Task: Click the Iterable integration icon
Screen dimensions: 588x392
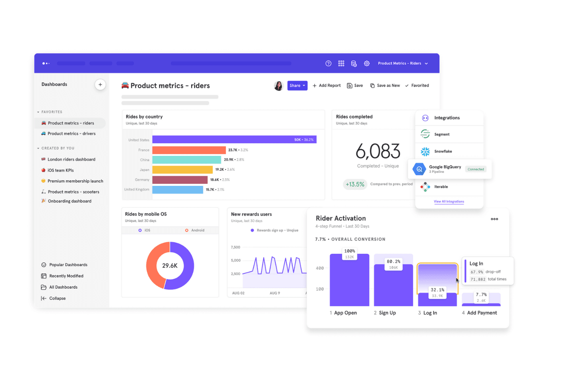Action: click(425, 187)
